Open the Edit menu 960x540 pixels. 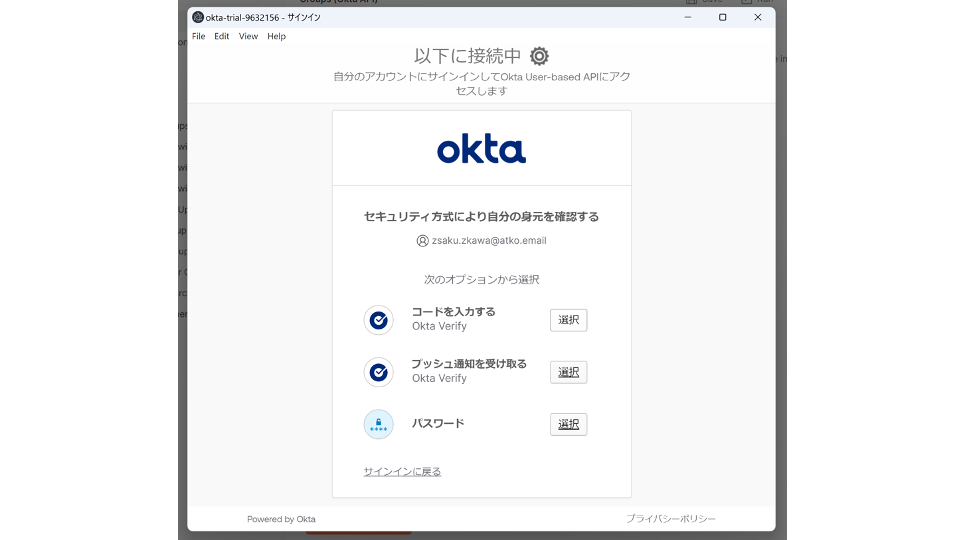coord(221,36)
